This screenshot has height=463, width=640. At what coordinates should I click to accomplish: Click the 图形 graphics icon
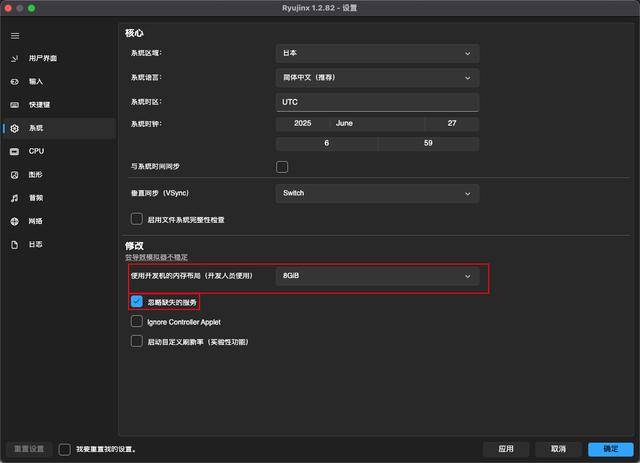[15, 175]
